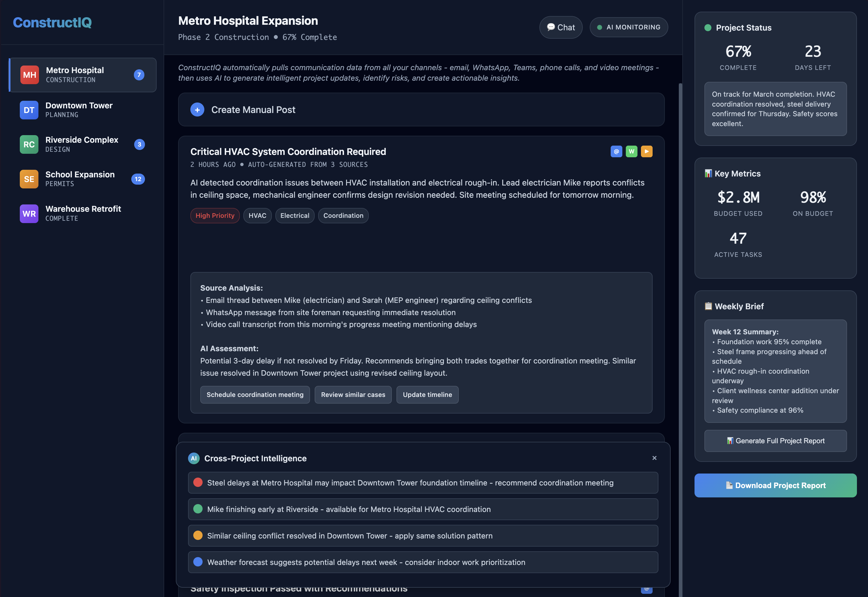Open the School Expansion project
This screenshot has height=597, width=868.
[80, 179]
